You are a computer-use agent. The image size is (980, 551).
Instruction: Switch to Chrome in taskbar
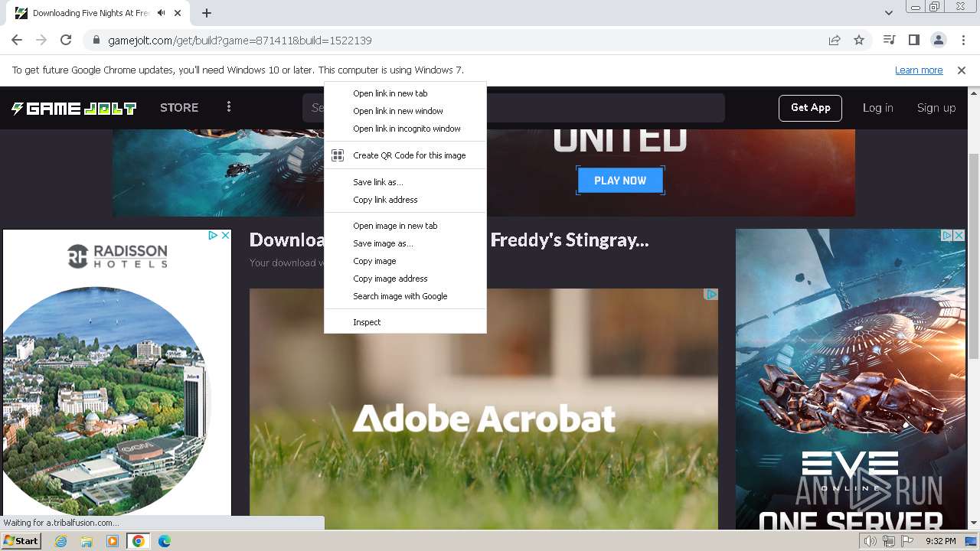point(138,541)
